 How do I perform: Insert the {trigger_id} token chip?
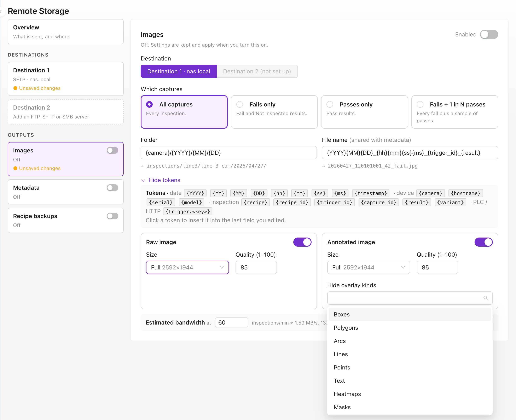[335, 203]
